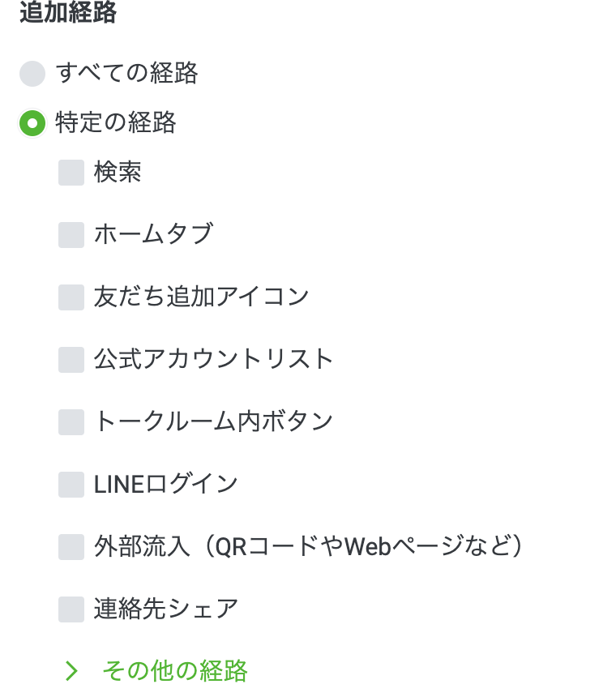Click the ホームタブ option label

pos(153,235)
